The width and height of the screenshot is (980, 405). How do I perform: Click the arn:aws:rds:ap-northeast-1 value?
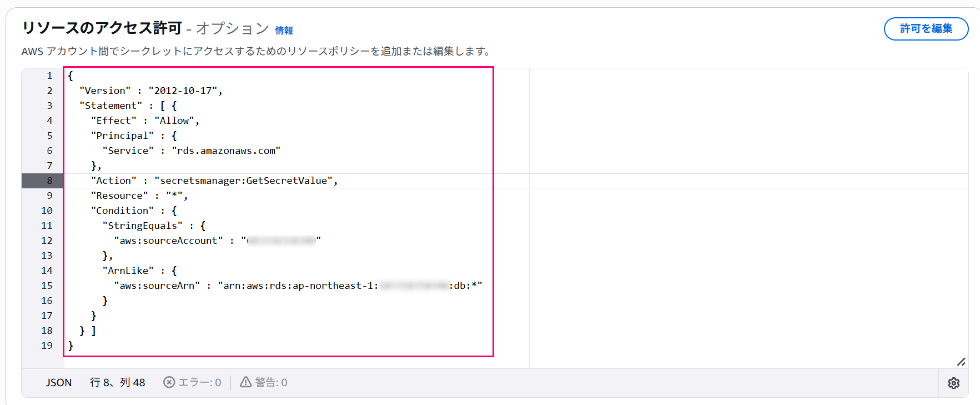tap(350, 286)
